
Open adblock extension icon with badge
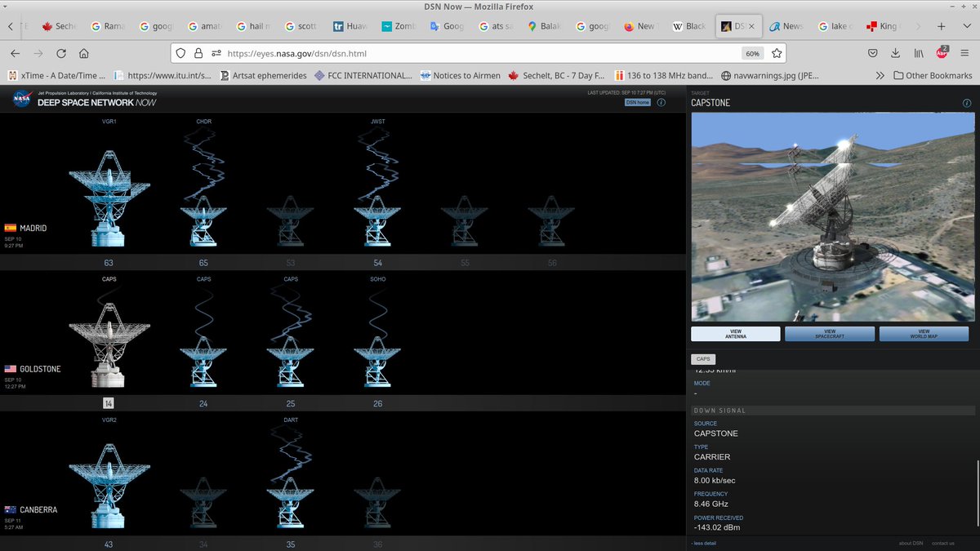click(942, 53)
